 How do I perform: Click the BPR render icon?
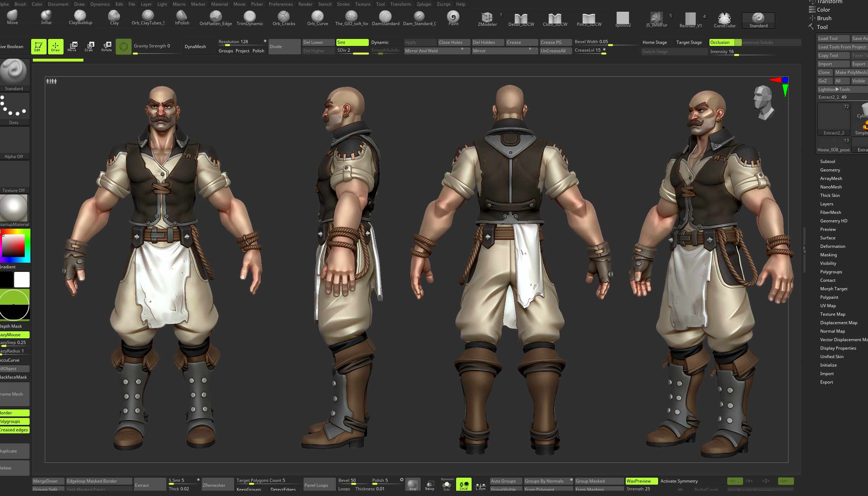413,485
